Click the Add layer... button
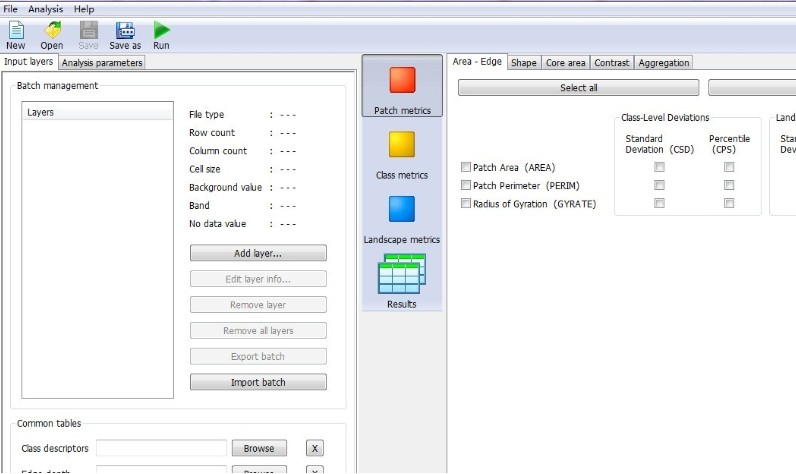The image size is (796, 474). pyautogui.click(x=258, y=253)
